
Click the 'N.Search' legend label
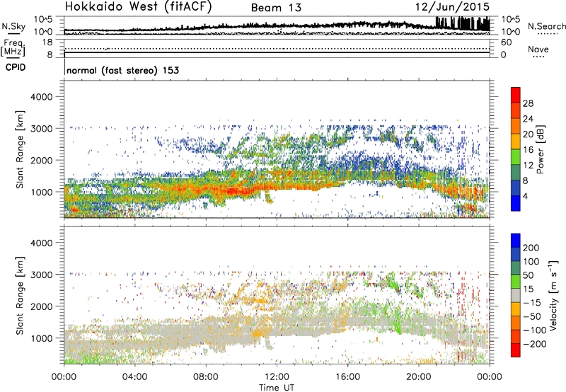click(547, 26)
